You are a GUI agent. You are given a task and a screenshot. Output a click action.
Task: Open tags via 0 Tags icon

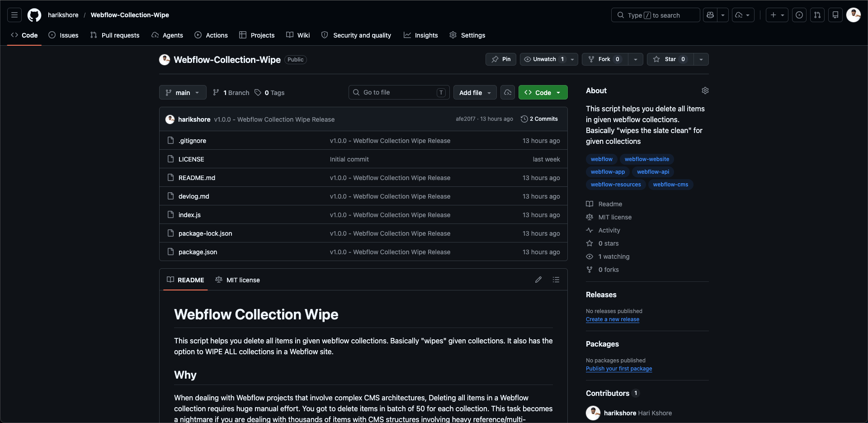click(x=258, y=92)
